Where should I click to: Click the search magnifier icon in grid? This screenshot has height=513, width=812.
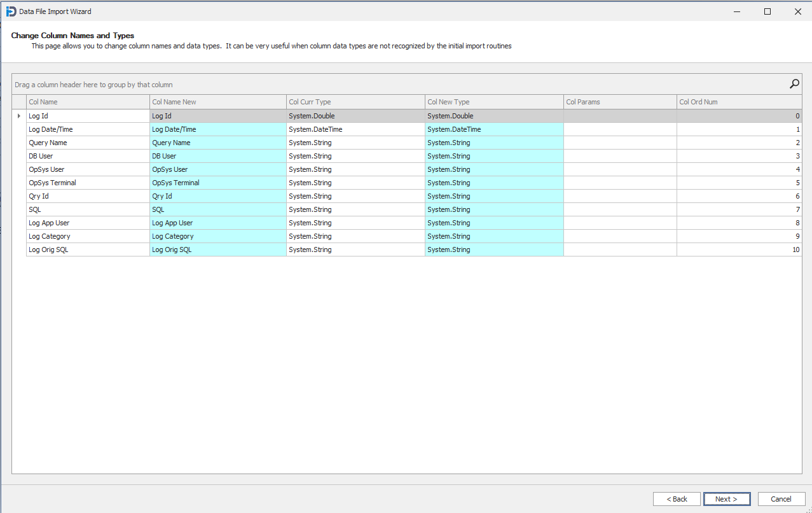pyautogui.click(x=794, y=84)
